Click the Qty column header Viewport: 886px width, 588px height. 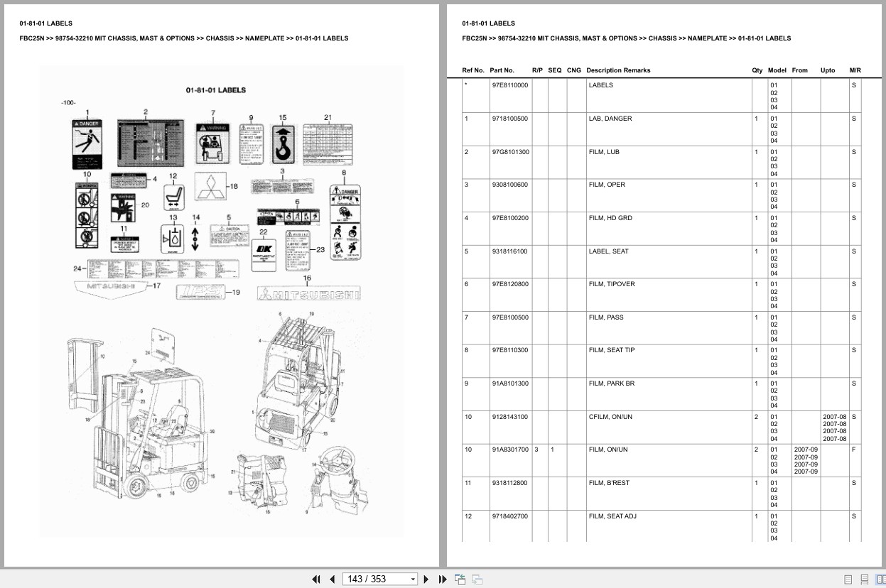[757, 70]
